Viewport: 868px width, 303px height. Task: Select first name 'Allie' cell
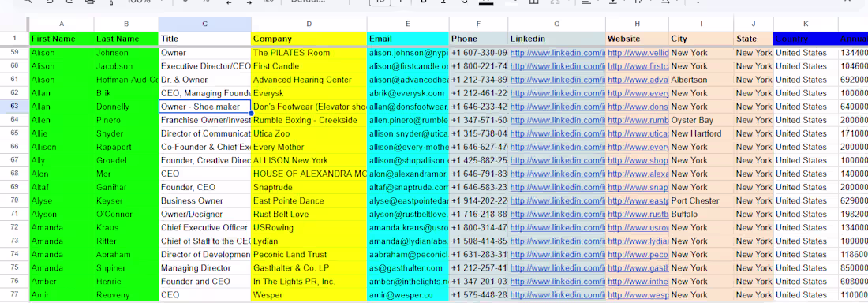(62, 133)
